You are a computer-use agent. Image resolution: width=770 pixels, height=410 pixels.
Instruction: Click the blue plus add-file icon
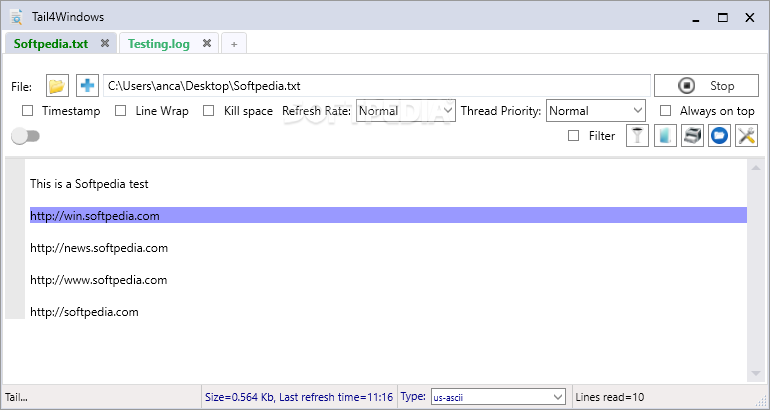point(87,86)
